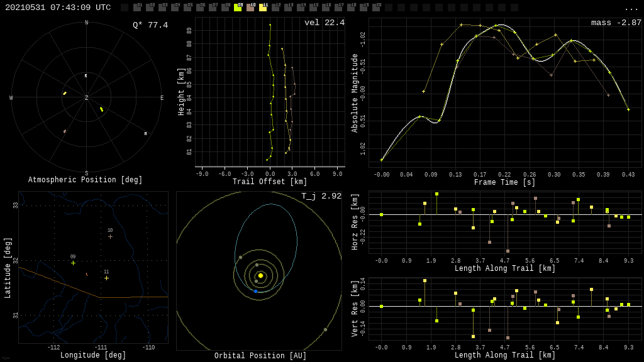Click the brown station 10 indicator box
644x362 pixels.
[250, 8]
